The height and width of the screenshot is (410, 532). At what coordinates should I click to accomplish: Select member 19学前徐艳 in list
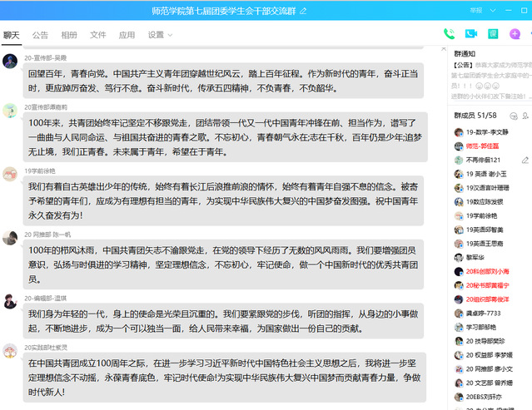coord(481,215)
